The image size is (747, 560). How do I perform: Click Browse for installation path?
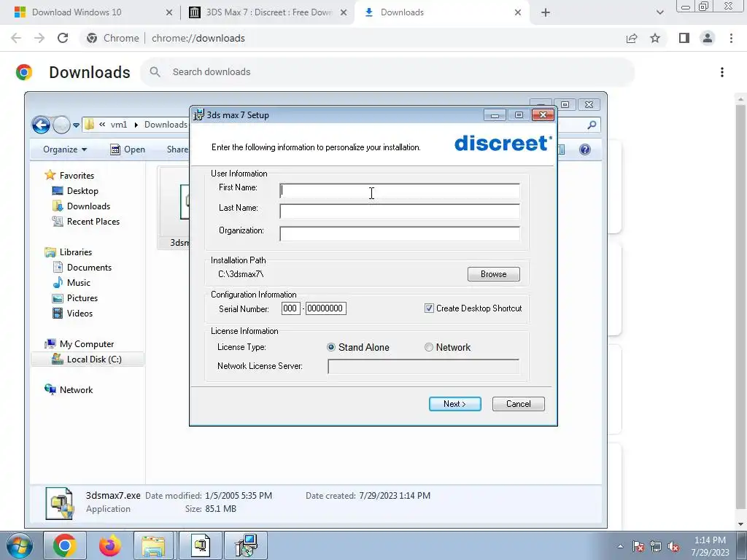pos(494,274)
